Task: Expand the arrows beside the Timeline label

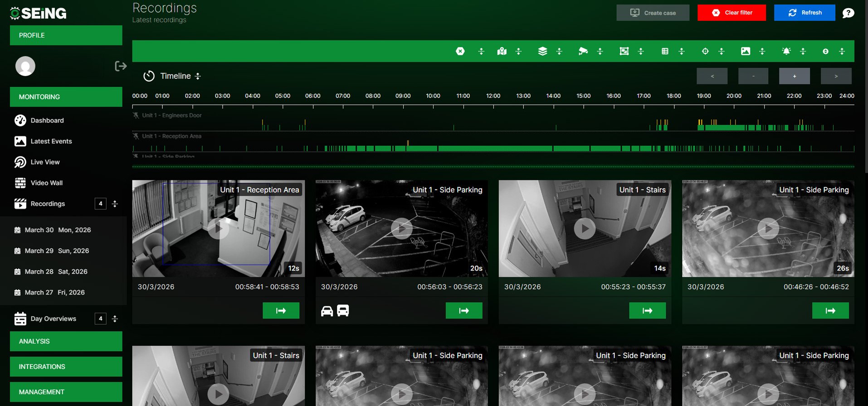Action: tap(198, 77)
